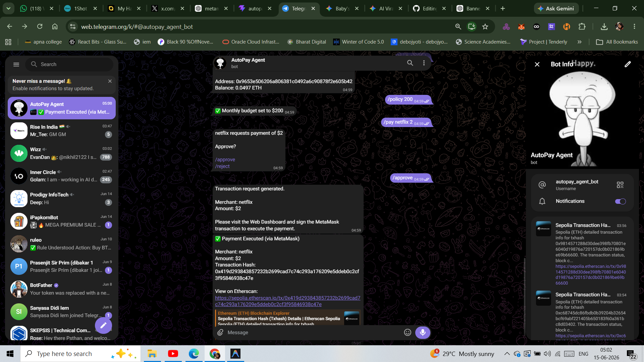644x362 pixels.
Task: Open the BotFather chat
Action: coord(62,289)
